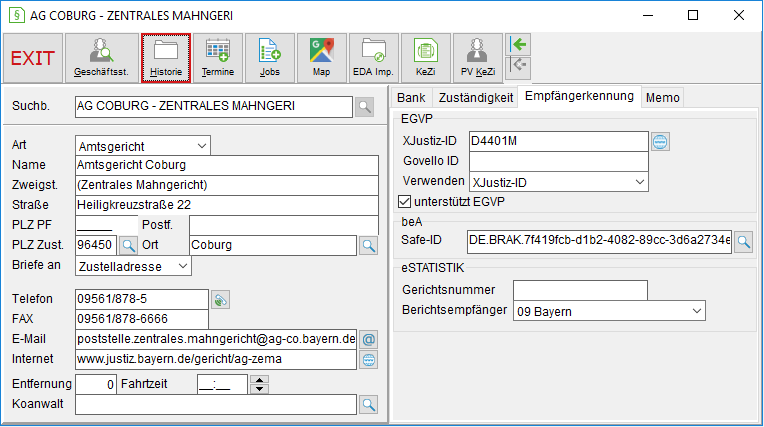The width and height of the screenshot is (764, 427).
Task: Click the PLZ PF field
Action: 107,225
